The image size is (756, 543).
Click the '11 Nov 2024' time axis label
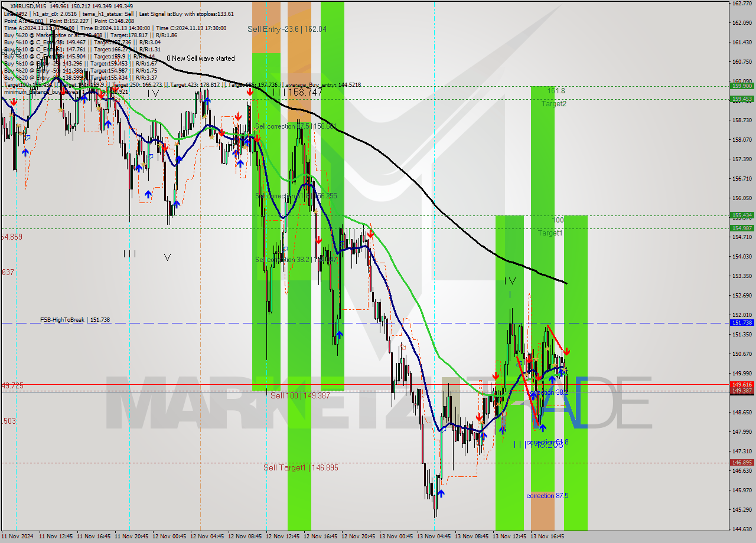coord(17,537)
